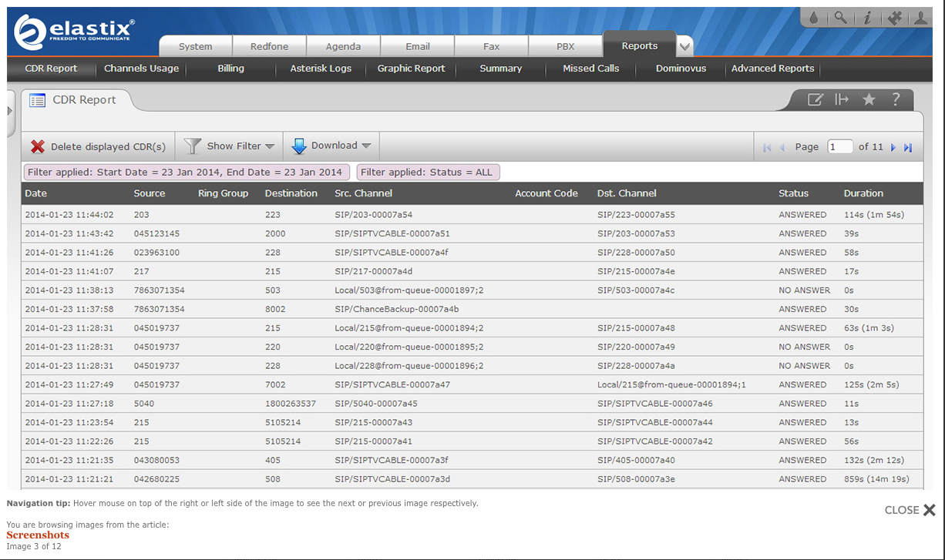Go to next page arrow in pager
This screenshot has width=945, height=560.
pos(893,147)
